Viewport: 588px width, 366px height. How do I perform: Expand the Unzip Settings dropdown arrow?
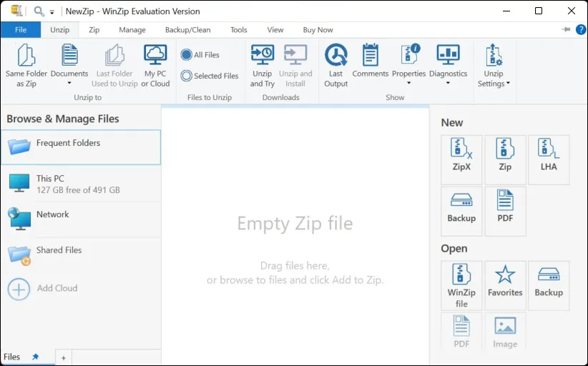click(508, 83)
